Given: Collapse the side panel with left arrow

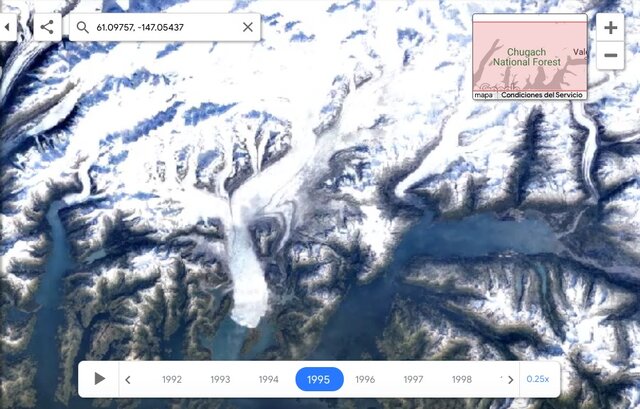Looking at the screenshot, I should [x=7, y=27].
